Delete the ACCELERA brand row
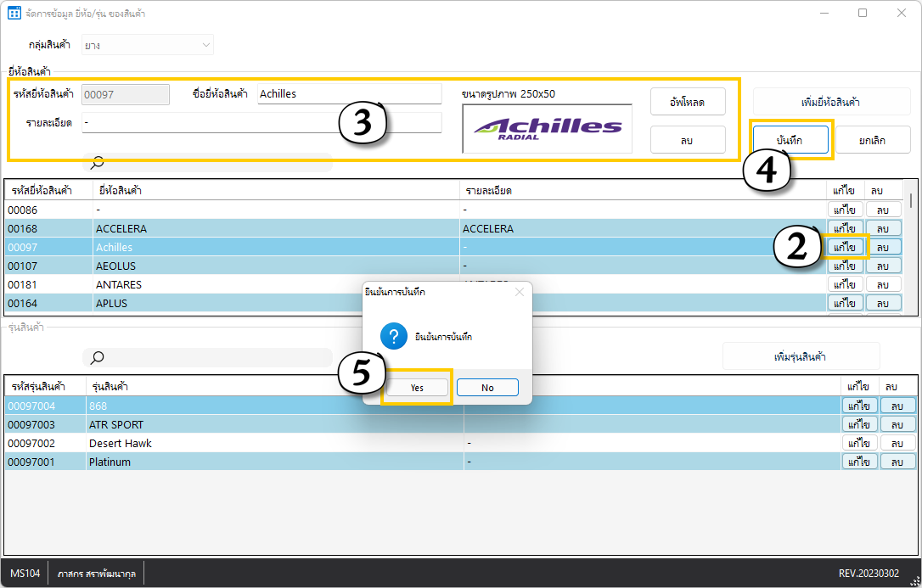The height and width of the screenshot is (588, 922). coord(884,229)
